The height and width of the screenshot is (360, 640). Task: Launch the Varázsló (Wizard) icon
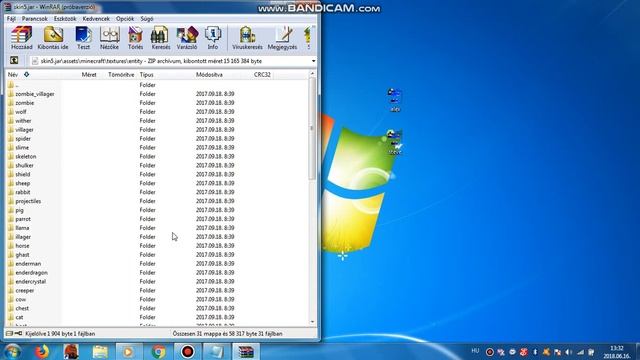[x=187, y=38]
